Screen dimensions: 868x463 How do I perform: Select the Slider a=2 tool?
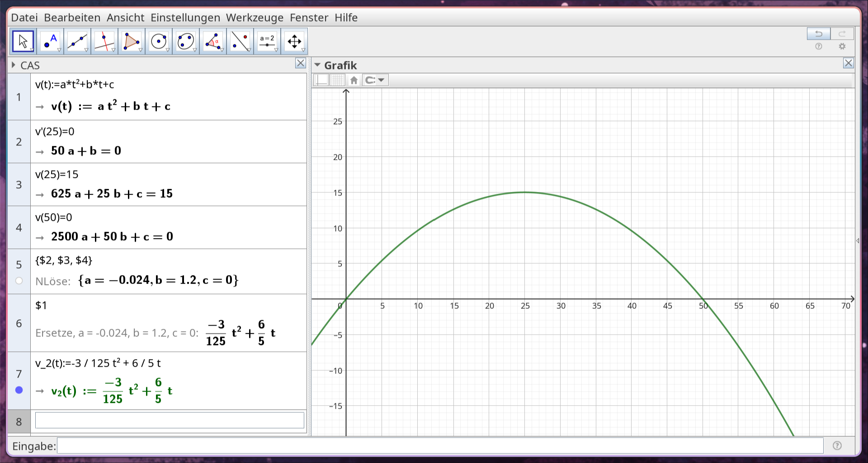pyautogui.click(x=267, y=42)
